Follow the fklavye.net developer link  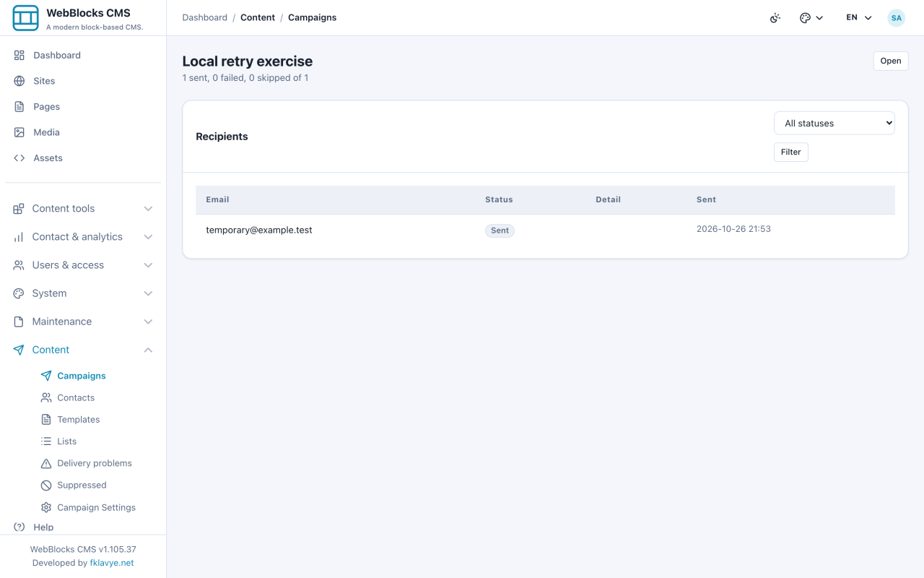pyautogui.click(x=112, y=563)
